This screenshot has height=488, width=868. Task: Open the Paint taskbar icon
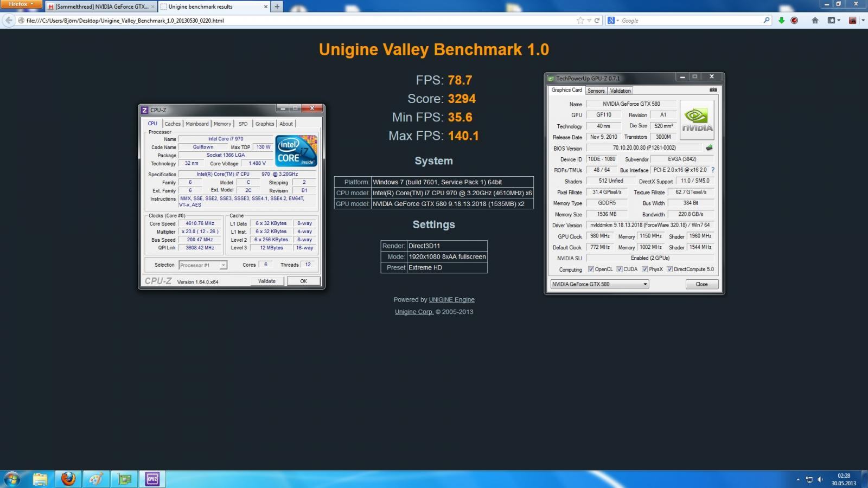click(x=97, y=479)
